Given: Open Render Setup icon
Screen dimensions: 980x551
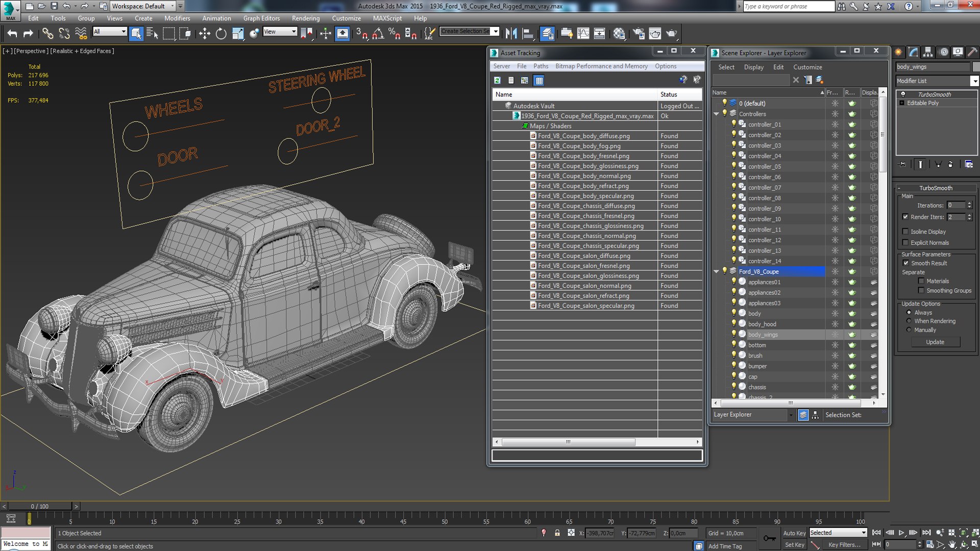Looking at the screenshot, I should [638, 34].
